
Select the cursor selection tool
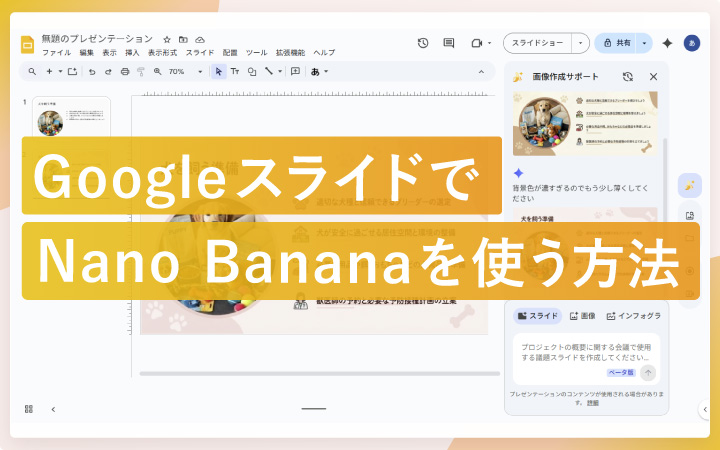219,71
